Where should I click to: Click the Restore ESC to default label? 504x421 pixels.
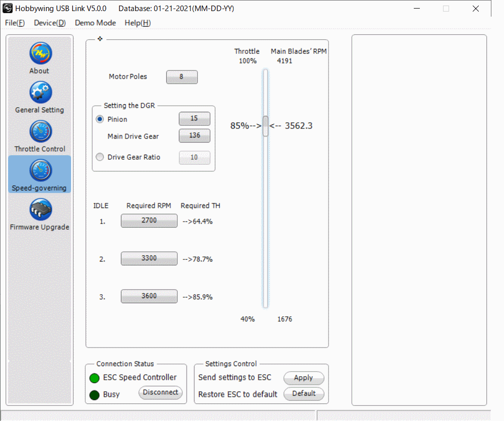point(237,394)
